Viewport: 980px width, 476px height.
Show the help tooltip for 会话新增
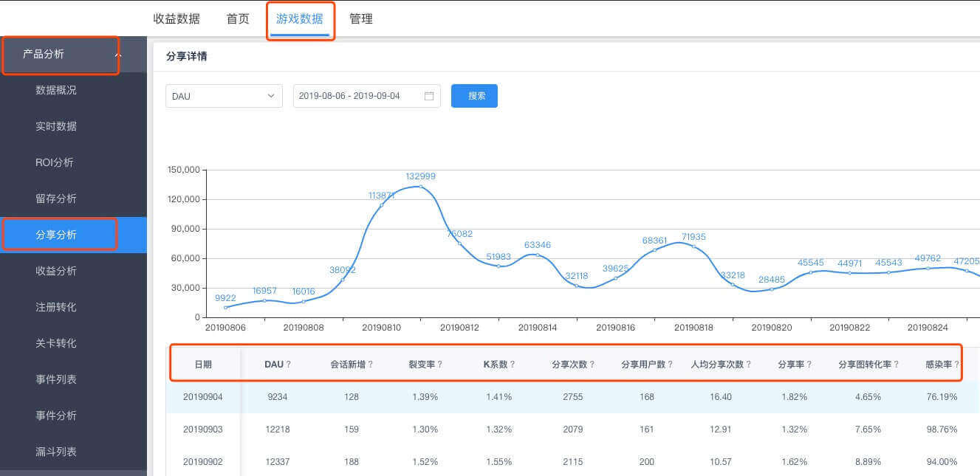[370, 365]
